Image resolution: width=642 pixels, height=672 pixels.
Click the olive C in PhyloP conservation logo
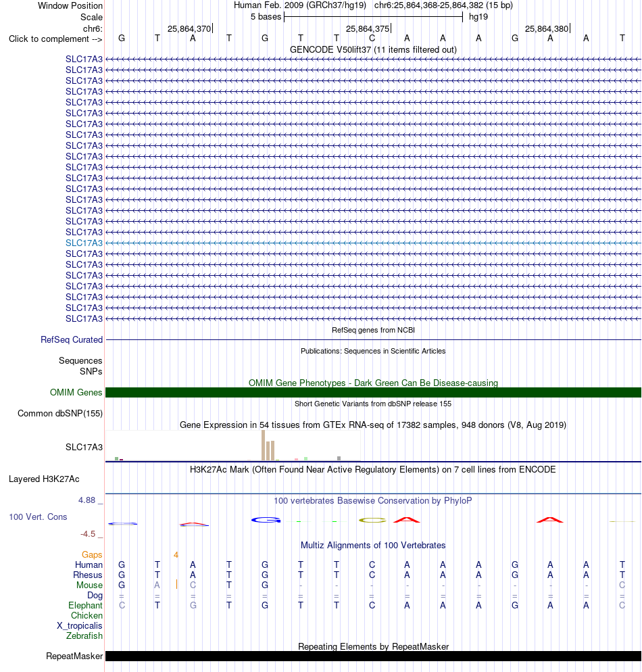click(372, 521)
